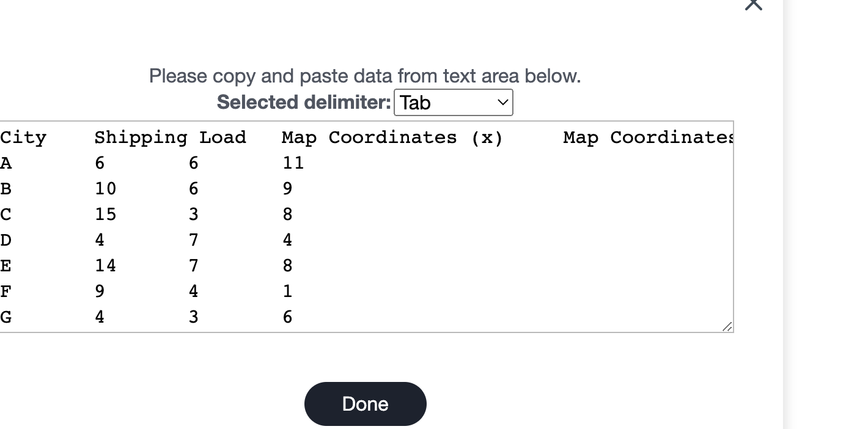Click the Done button
The width and height of the screenshot is (868, 429).
pos(365,403)
